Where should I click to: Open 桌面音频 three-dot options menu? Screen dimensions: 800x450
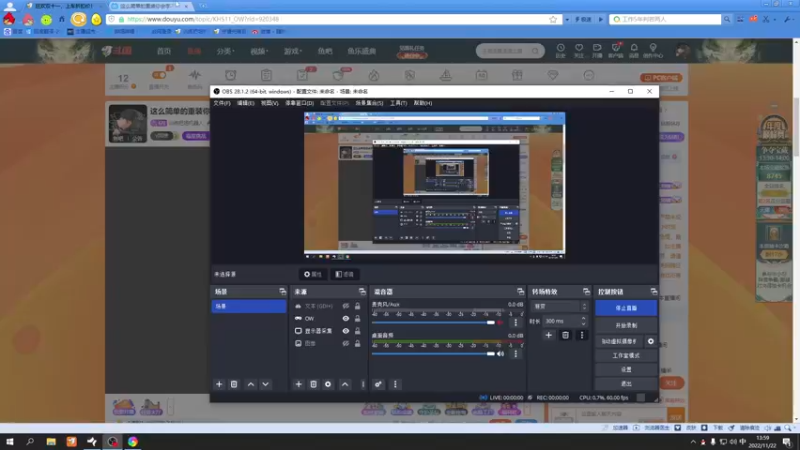click(515, 354)
